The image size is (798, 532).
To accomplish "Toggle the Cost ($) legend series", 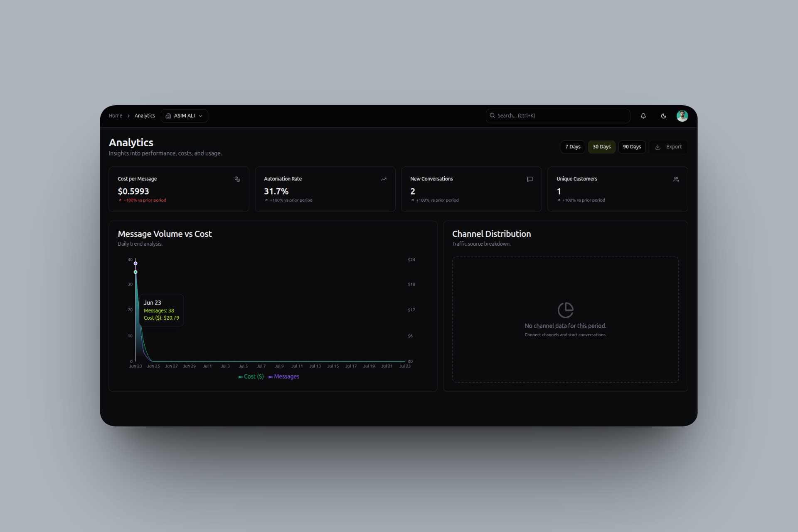I will 251,377.
